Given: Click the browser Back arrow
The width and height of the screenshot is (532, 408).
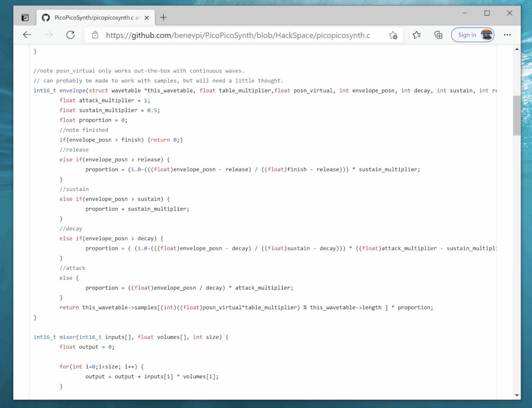Looking at the screenshot, I should tap(27, 35).
